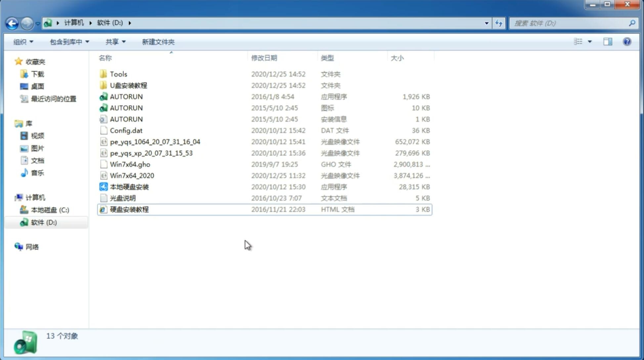This screenshot has width=644, height=360.
Task: Open pe_yqs_1064 disc image file
Action: pos(155,142)
